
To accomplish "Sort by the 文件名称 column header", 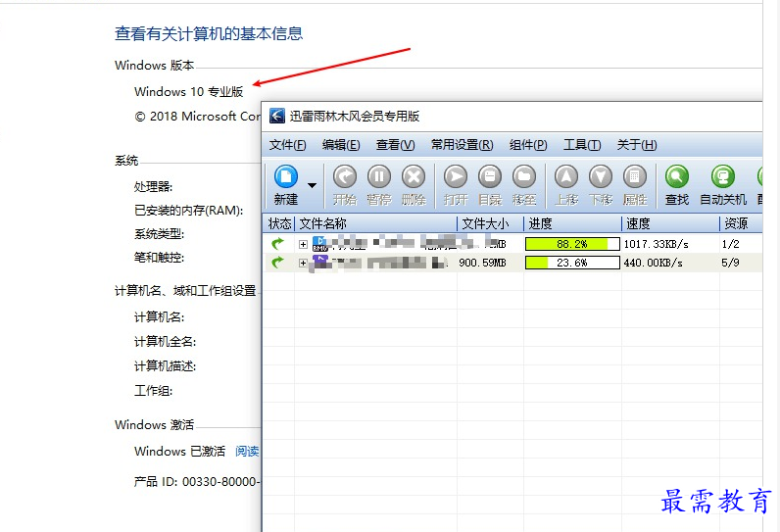I will [x=376, y=223].
